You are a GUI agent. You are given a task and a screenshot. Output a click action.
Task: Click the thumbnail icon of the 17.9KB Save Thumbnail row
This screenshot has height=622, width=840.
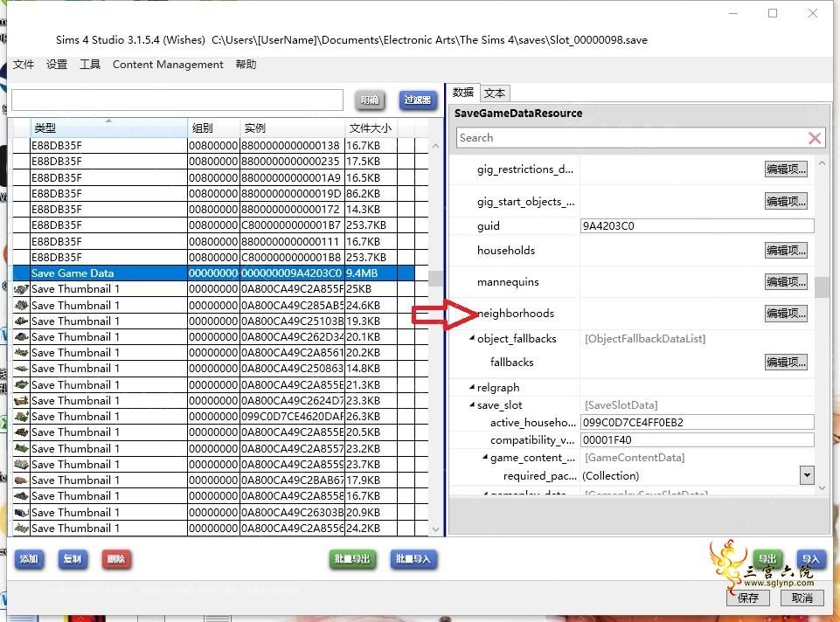click(x=21, y=480)
